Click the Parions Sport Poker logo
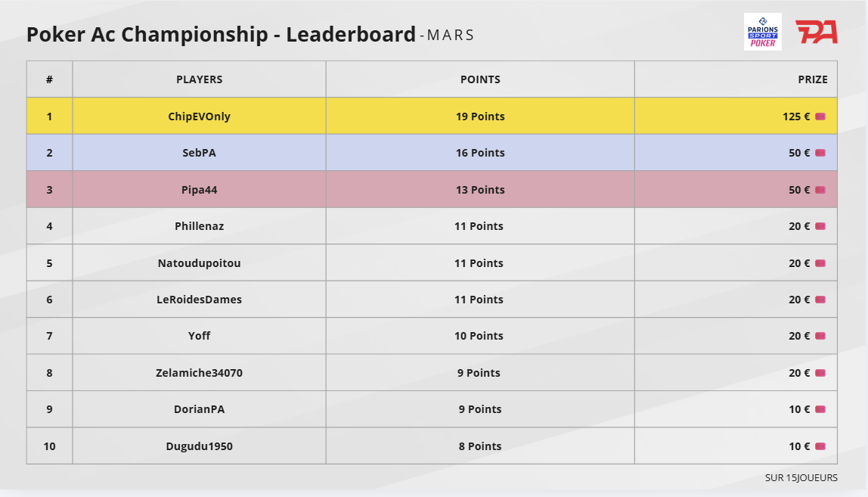The image size is (868, 497). pyautogui.click(x=762, y=32)
